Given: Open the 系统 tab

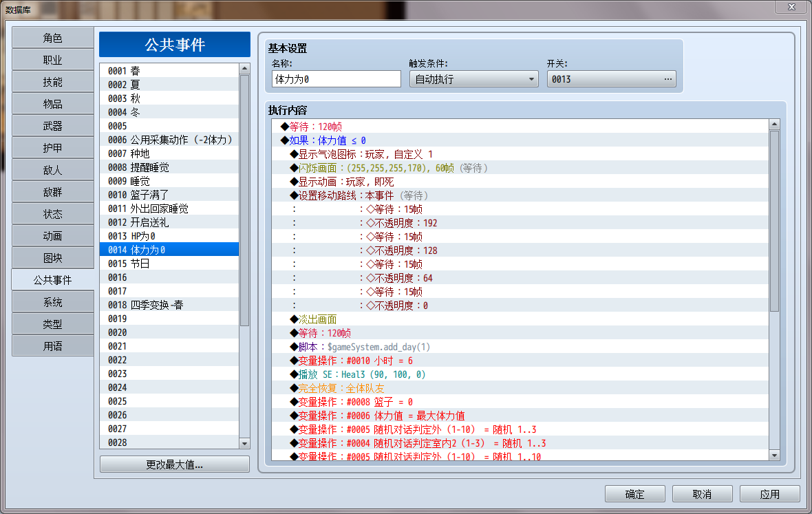Looking at the screenshot, I should [x=52, y=302].
